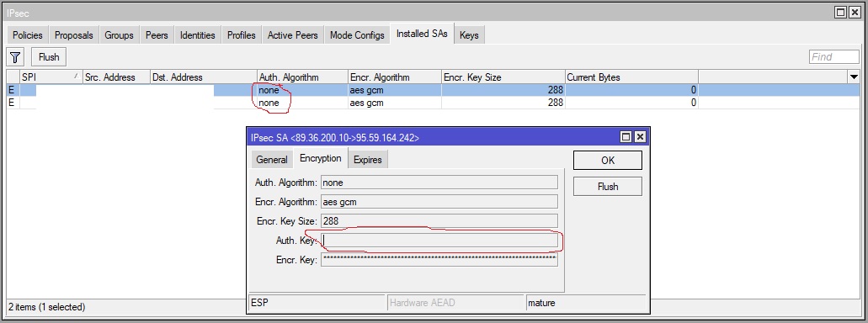Open the Proposals tab
The width and height of the screenshot is (868, 323).
coord(73,35)
